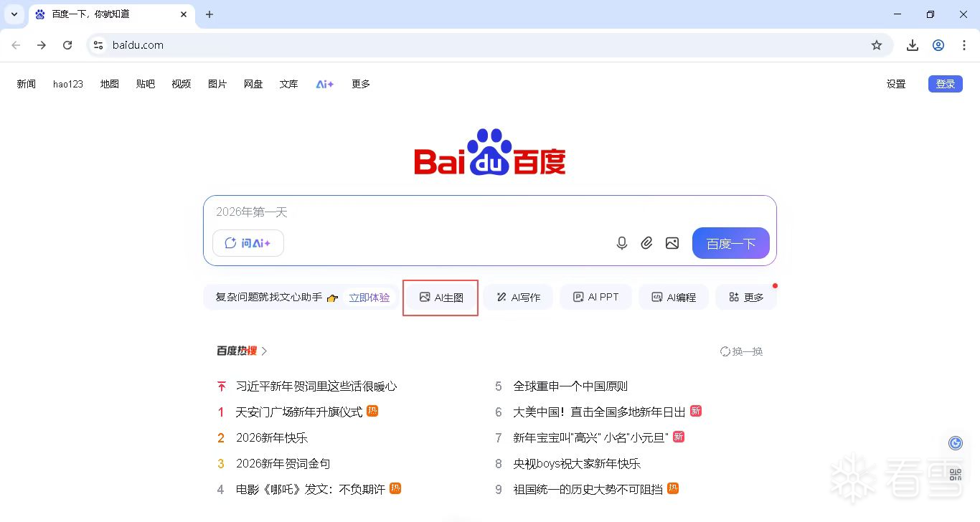Open 新年宝宝叫"高兴" 小名"小元旦" hot search
This screenshot has width=980, height=522.
(x=590, y=438)
